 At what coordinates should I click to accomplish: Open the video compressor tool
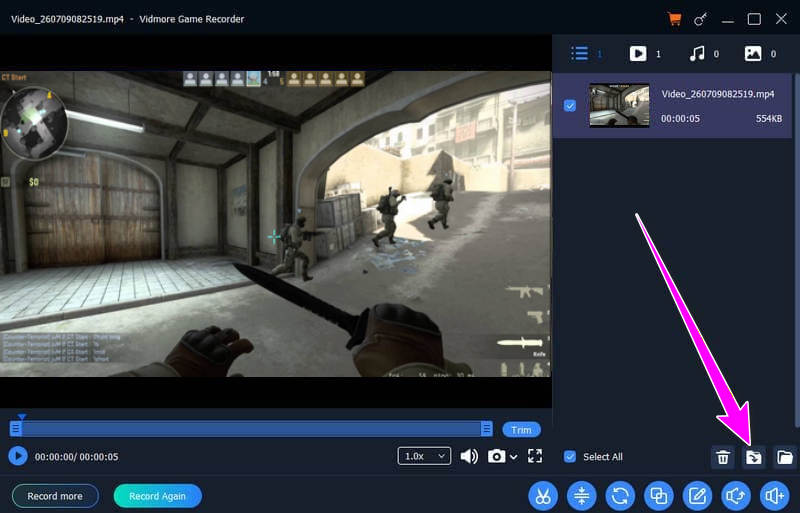[x=582, y=496]
